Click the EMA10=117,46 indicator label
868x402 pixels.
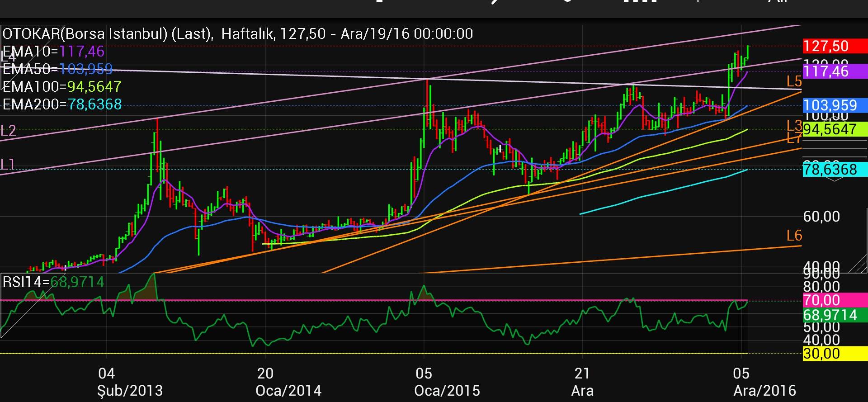53,52
